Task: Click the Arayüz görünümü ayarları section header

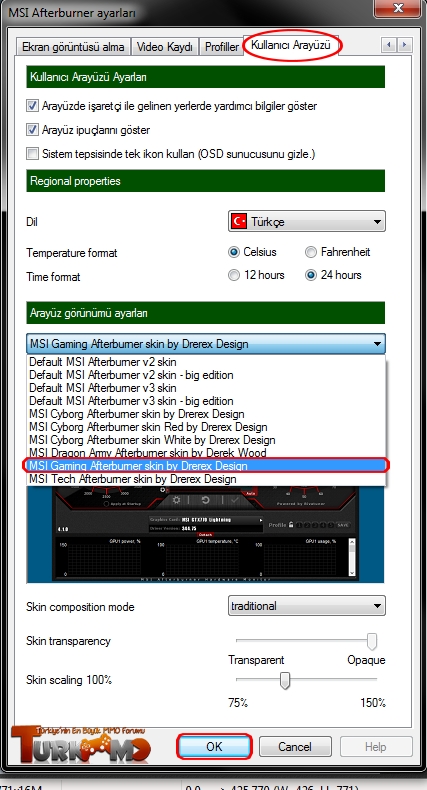Action: [x=205, y=313]
